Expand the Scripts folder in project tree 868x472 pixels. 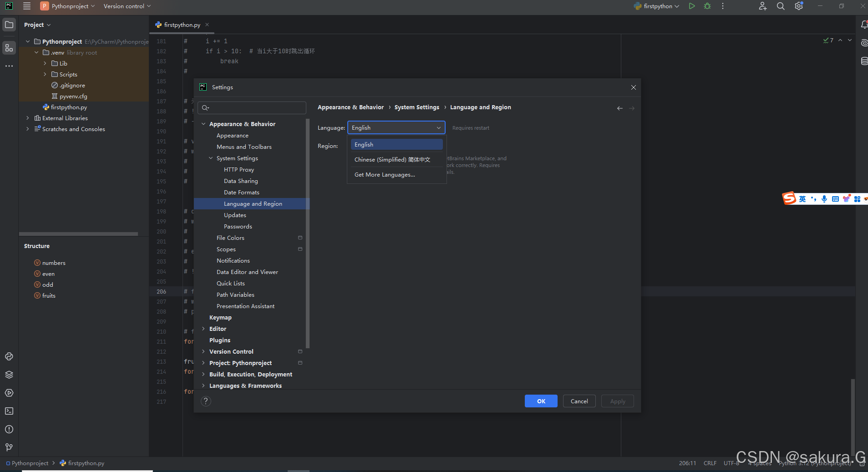click(45, 74)
